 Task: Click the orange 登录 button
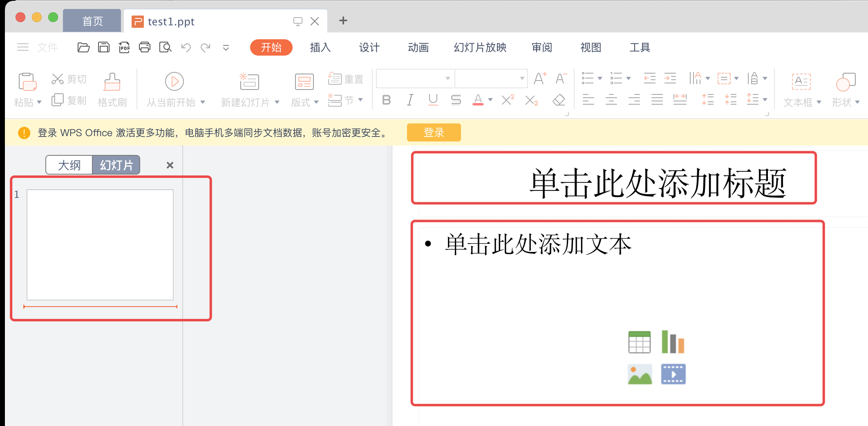pos(434,132)
